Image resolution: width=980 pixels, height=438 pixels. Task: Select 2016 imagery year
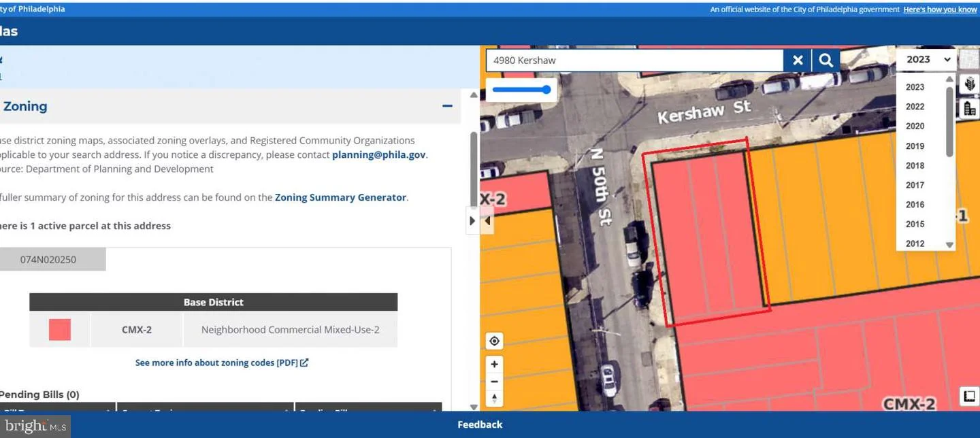pos(915,205)
